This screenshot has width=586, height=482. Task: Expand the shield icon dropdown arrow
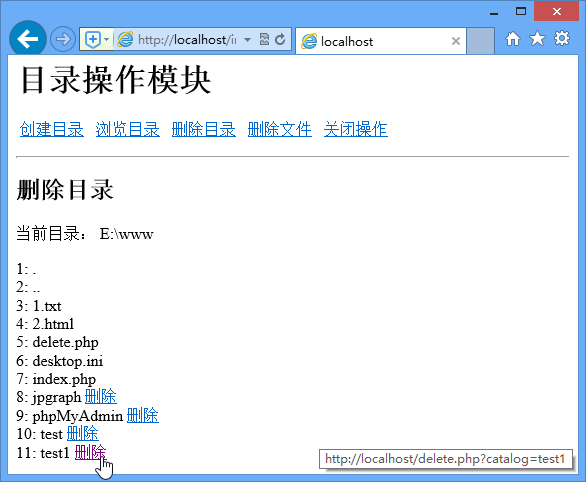pos(107,39)
